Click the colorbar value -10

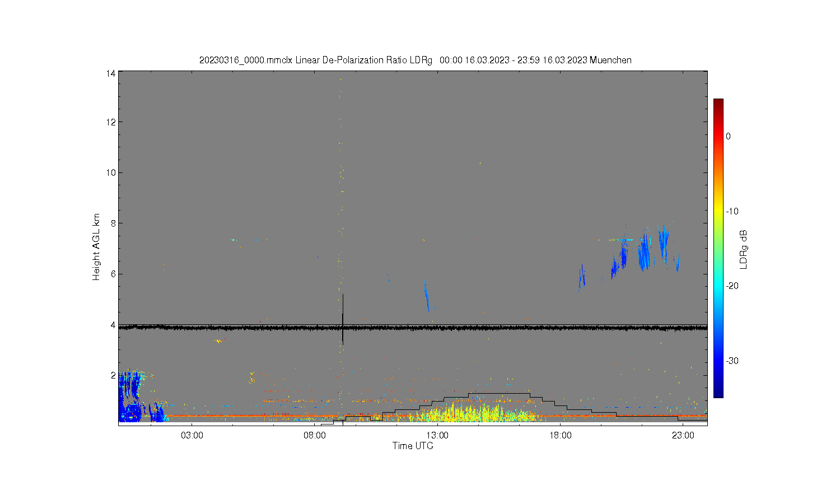tap(732, 211)
